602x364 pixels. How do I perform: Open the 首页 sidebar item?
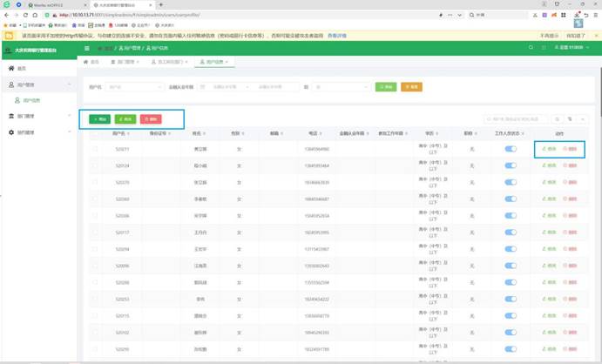22,67
